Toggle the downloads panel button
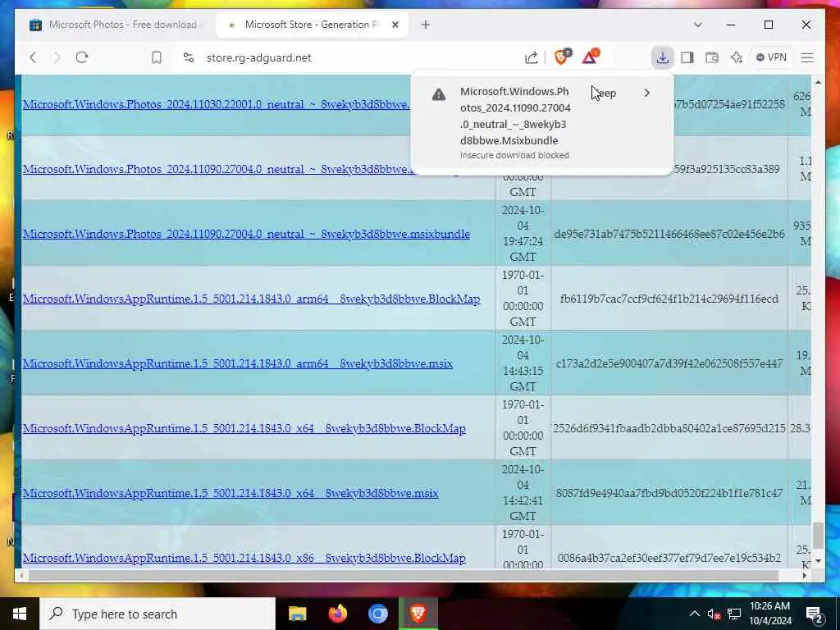Screen dimensions: 840x630 point(663,57)
